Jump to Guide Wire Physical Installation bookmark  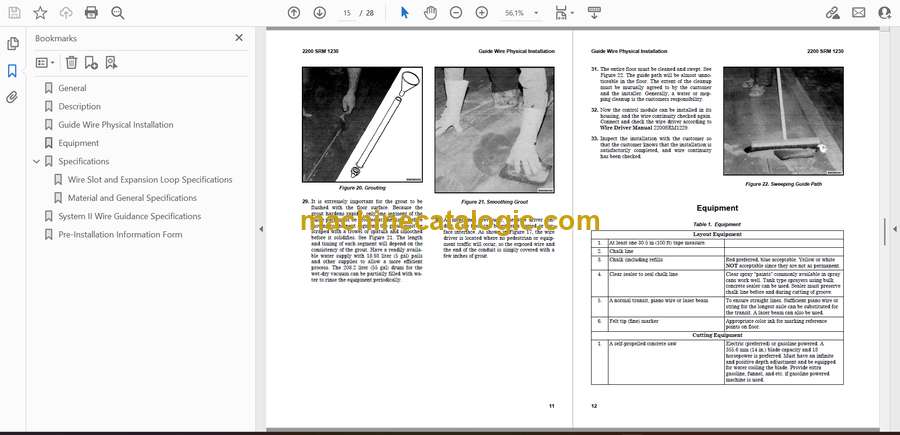[x=115, y=125]
